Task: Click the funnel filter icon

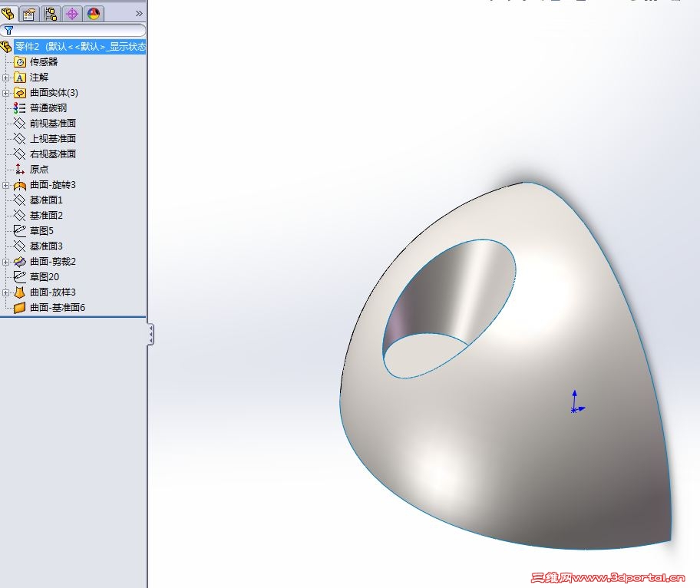Action: pyautogui.click(x=8, y=30)
